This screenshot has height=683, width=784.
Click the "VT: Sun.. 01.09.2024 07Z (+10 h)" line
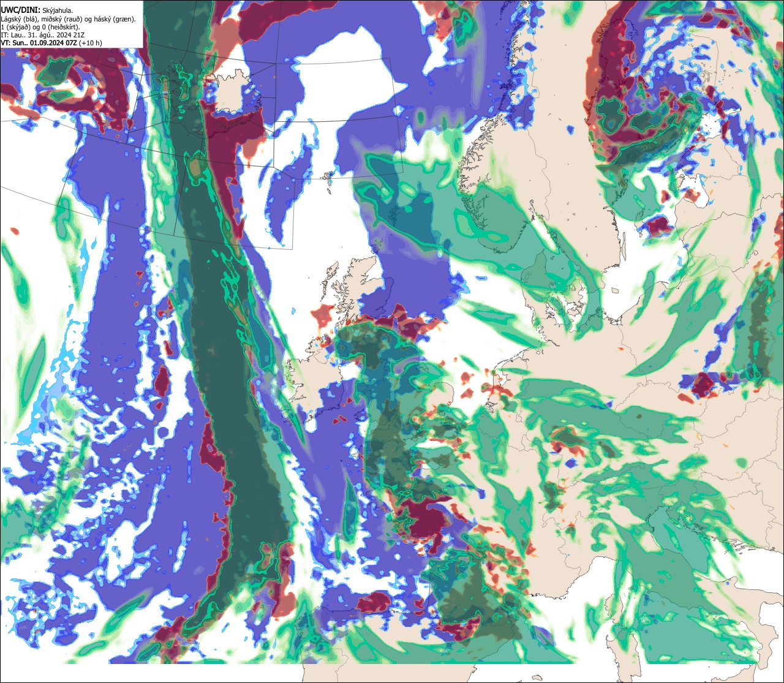tap(51, 43)
